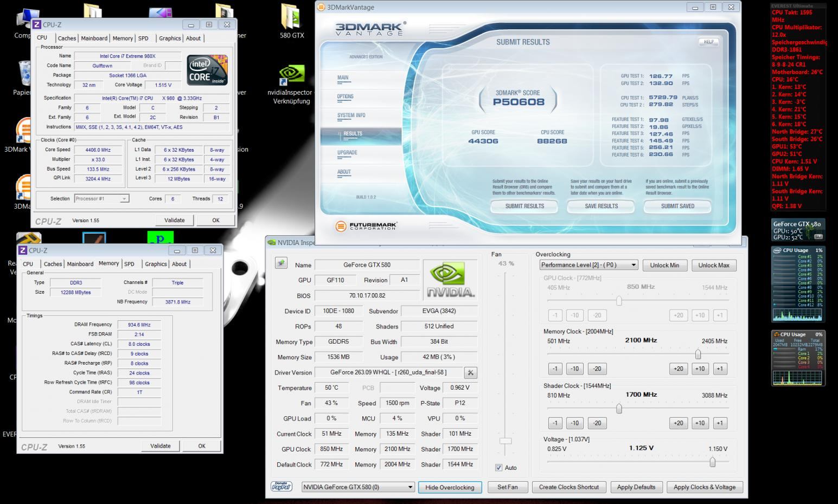Open About tab in CPU-Z memory window
Screen dimensions: 838x504
coord(179,264)
